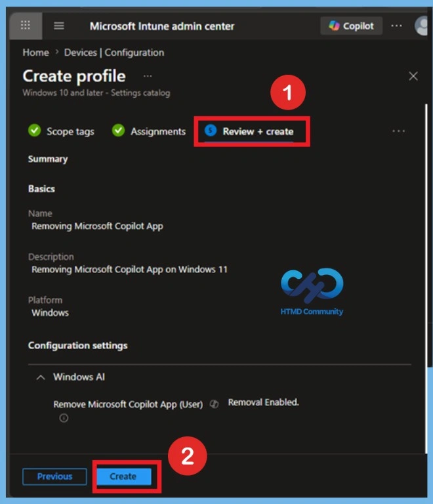Click the 'Microsoft Intune admin center' title
Screen dimensions: 433x504
(x=162, y=26)
